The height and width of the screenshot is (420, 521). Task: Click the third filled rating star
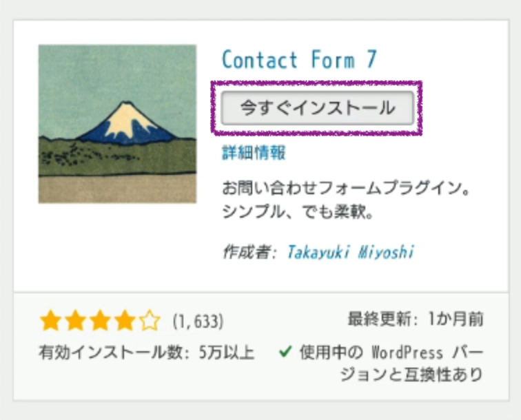[x=100, y=321]
